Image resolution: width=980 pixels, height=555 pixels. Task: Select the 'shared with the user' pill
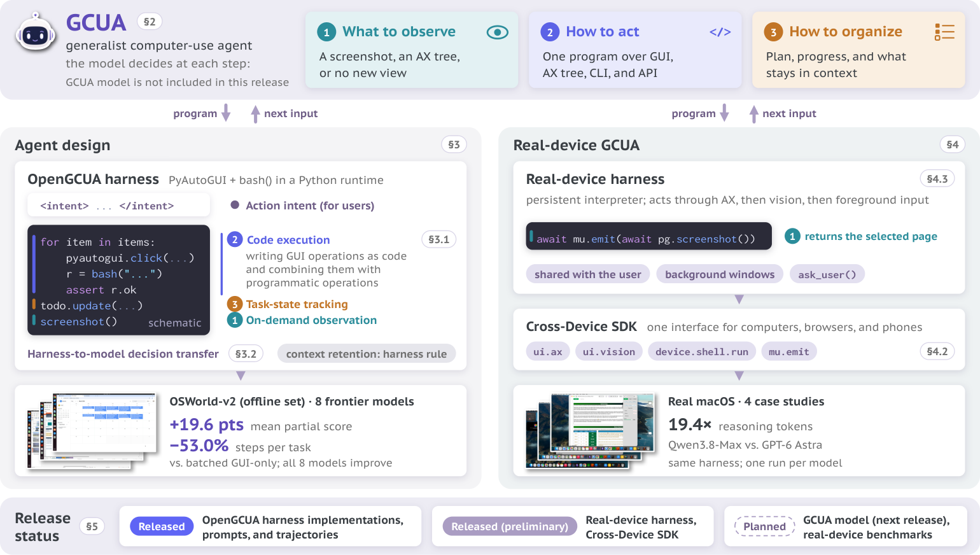(x=588, y=274)
